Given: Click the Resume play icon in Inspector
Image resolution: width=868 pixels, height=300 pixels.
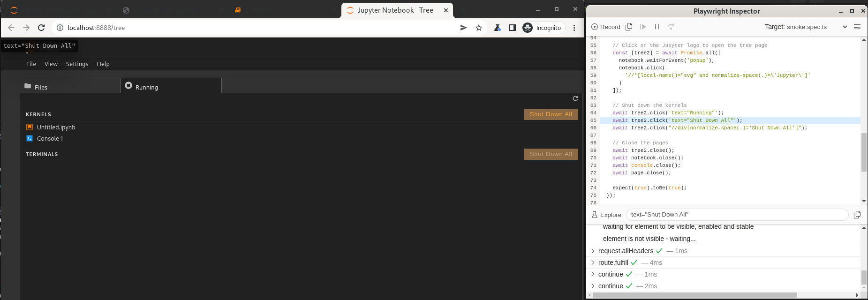Looking at the screenshot, I should (643, 27).
